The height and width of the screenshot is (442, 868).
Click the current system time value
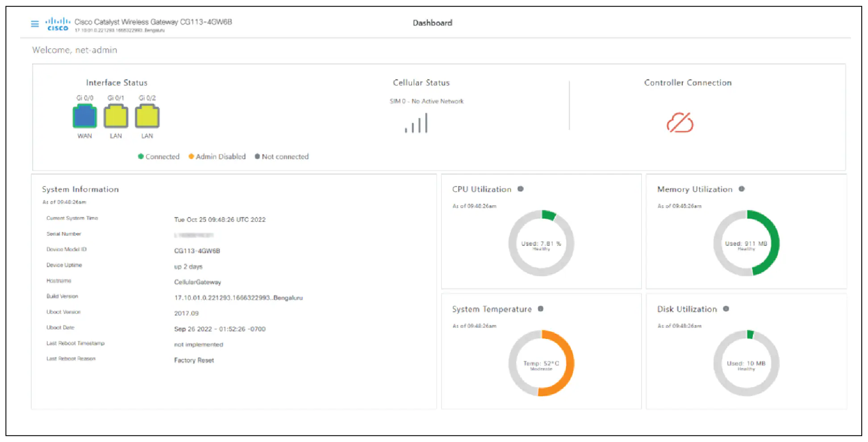pyautogui.click(x=220, y=219)
